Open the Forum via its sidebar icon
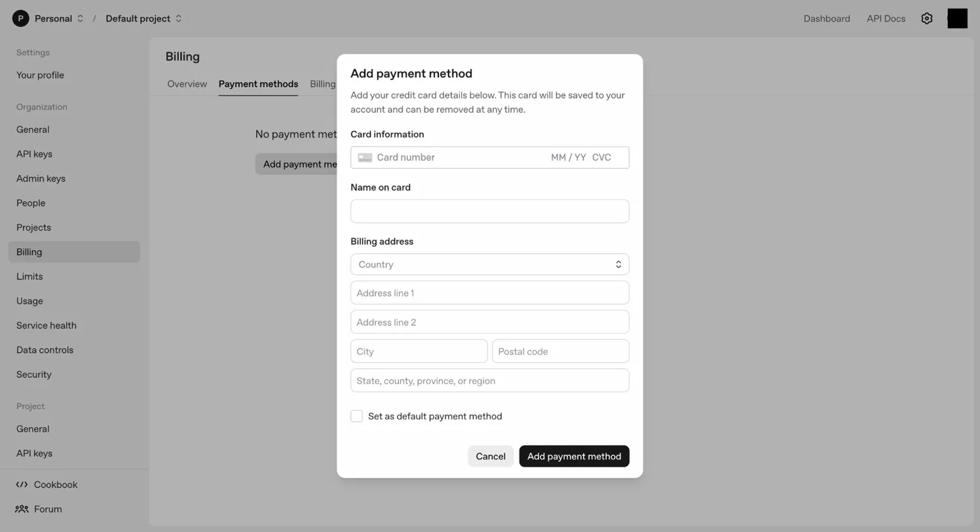 [22, 509]
